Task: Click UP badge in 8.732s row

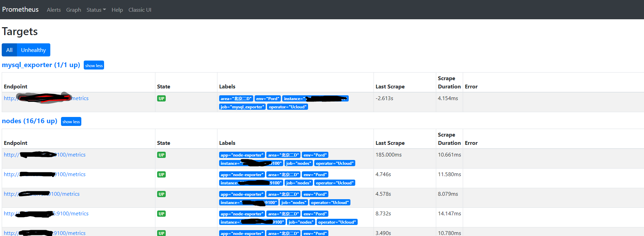Action: click(161, 214)
